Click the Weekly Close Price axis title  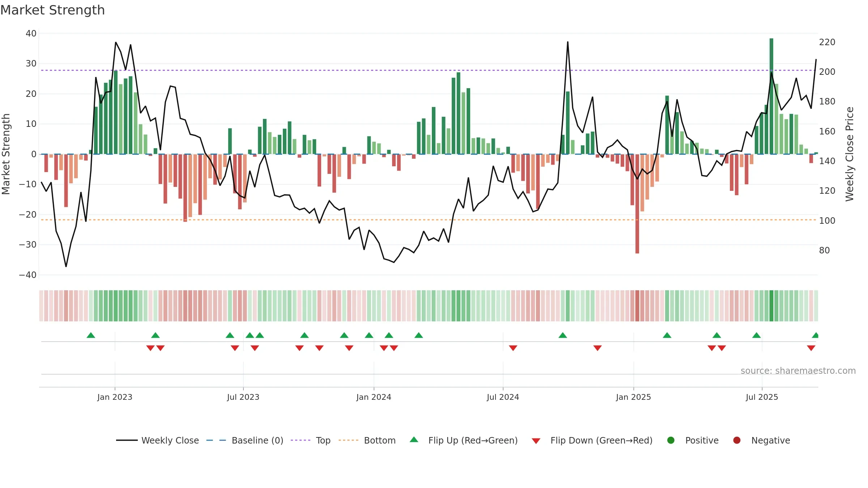click(850, 154)
